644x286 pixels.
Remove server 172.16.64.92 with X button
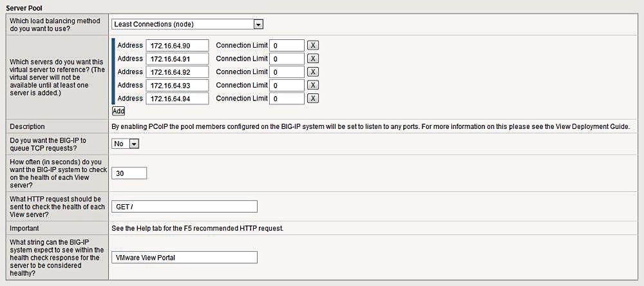click(x=313, y=72)
